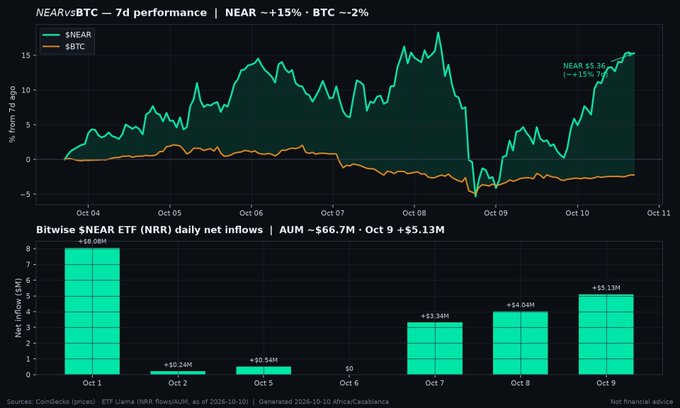Select the Oct 9 inflow bar
This screenshot has width=680, height=408.
point(606,334)
